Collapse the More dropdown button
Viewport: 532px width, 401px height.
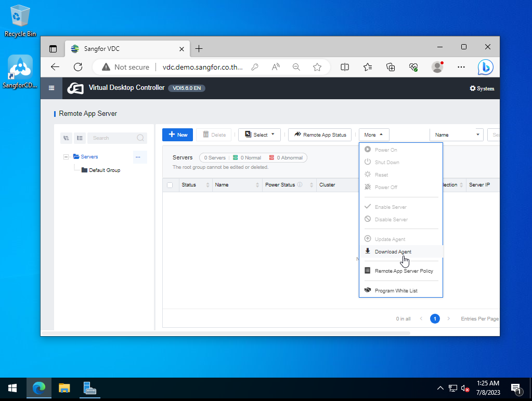374,135
